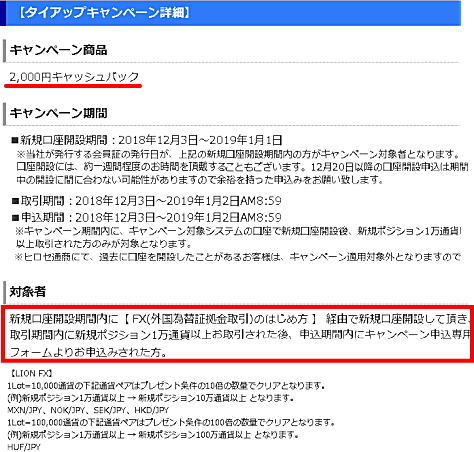Click the line mentioning 12月20日以降の口座開設申込
This screenshot has height=452, width=474.
click(x=242, y=167)
